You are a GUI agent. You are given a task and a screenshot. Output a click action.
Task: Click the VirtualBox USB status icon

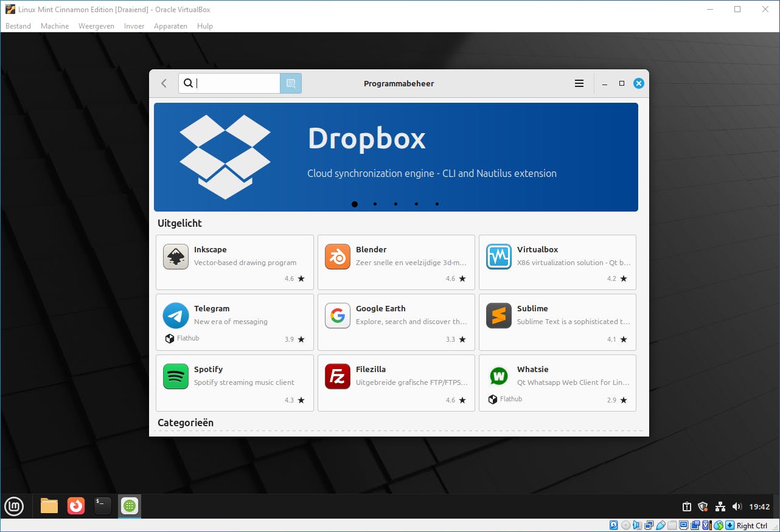[x=660, y=525]
